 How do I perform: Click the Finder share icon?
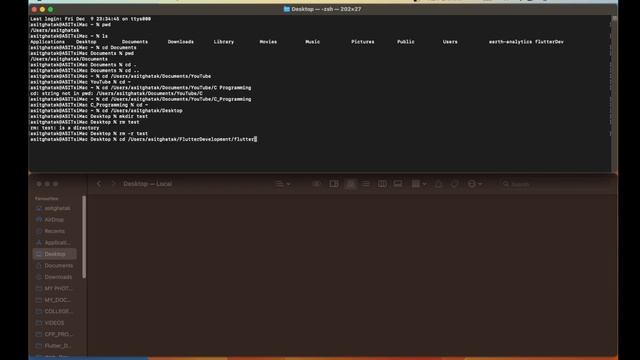coord(438,184)
